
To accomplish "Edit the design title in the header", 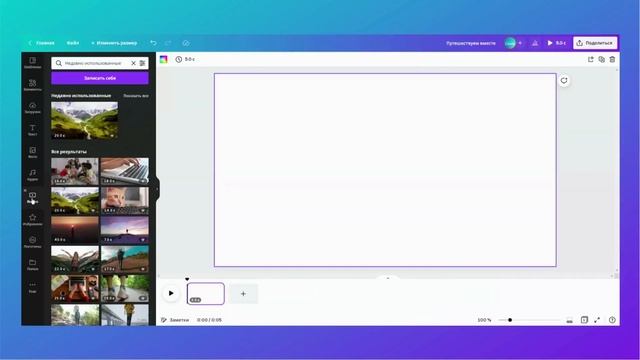I will (471, 43).
